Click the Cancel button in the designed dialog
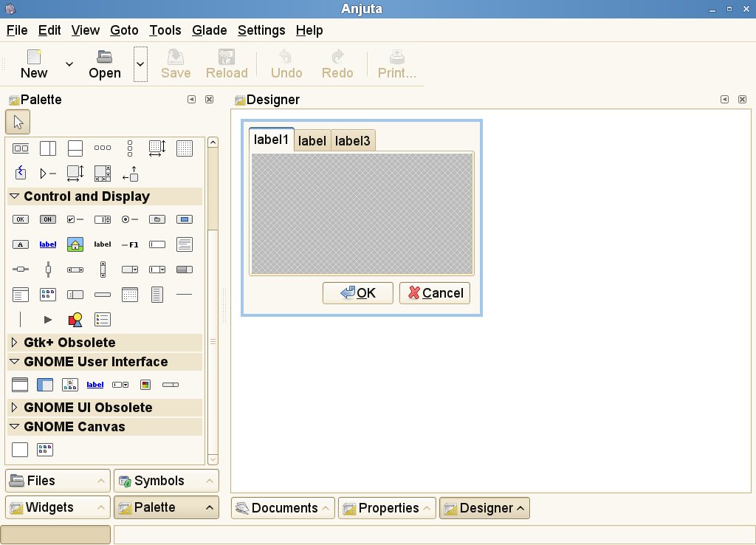 pyautogui.click(x=435, y=293)
